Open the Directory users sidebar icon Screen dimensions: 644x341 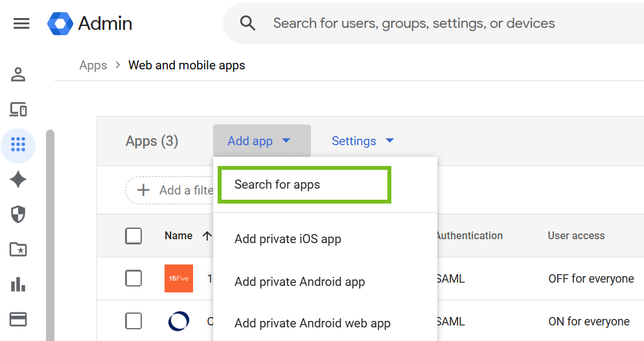pyautogui.click(x=18, y=75)
